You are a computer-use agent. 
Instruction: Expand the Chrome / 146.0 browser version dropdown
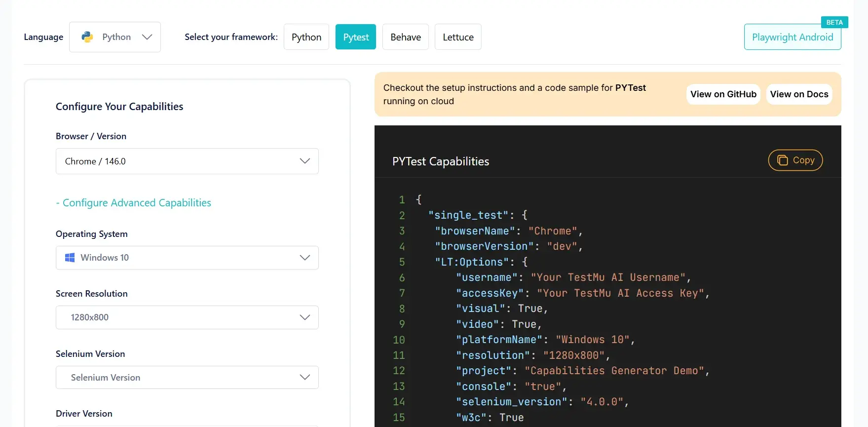pos(187,161)
